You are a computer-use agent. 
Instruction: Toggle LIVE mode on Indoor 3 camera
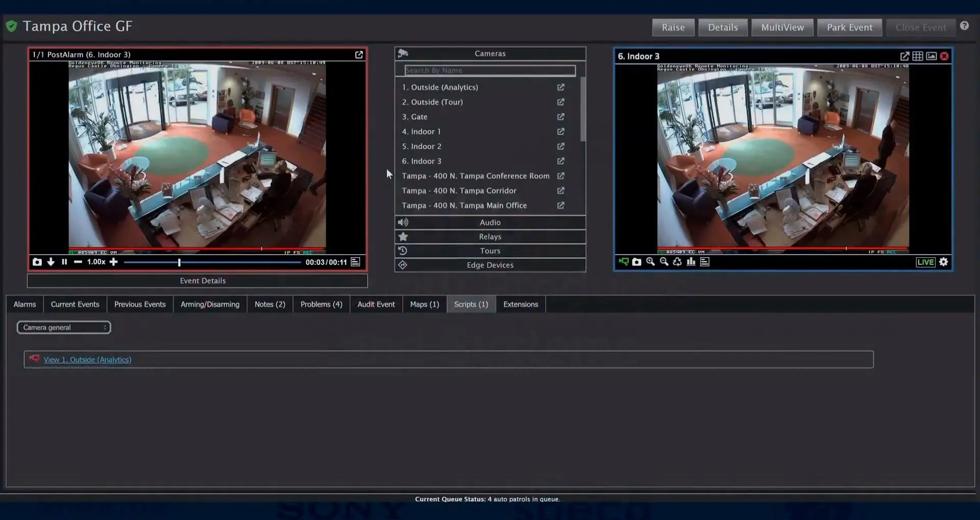[925, 262]
